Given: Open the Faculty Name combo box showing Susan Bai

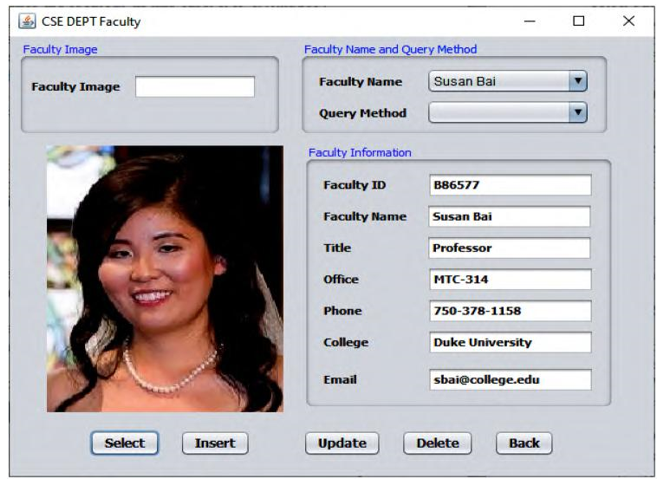Looking at the screenshot, I should coord(508,81).
